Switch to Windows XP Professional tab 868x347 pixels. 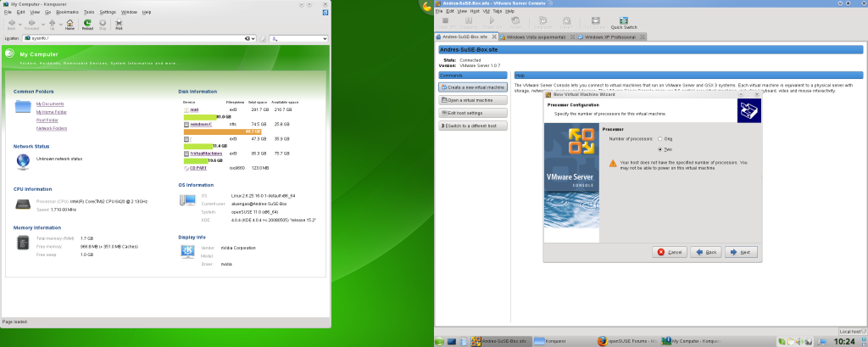pyautogui.click(x=610, y=36)
